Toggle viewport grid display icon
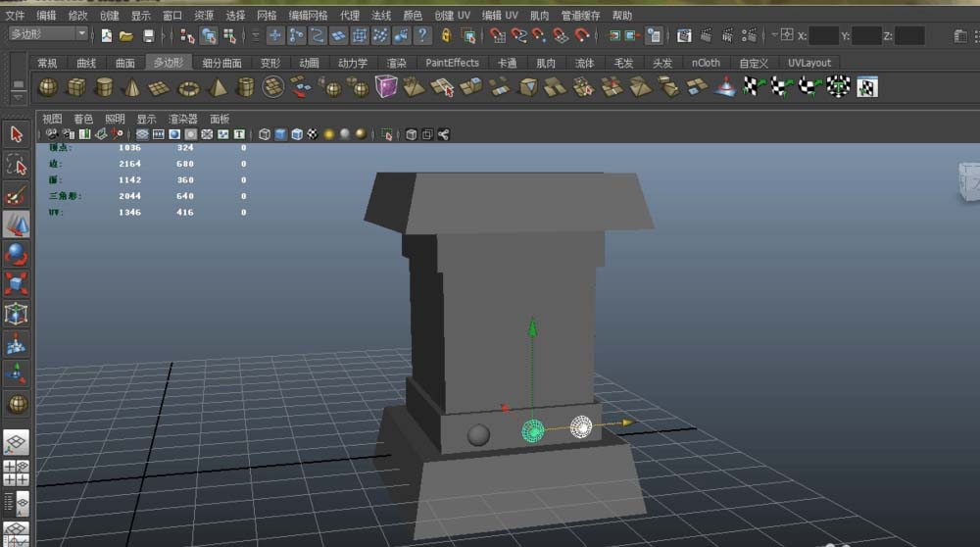 pyautogui.click(x=142, y=134)
